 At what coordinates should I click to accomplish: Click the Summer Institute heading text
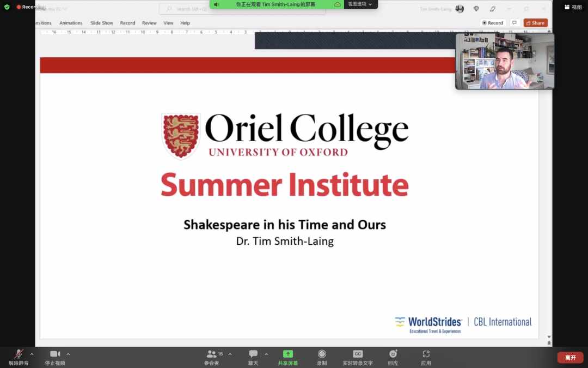285,184
